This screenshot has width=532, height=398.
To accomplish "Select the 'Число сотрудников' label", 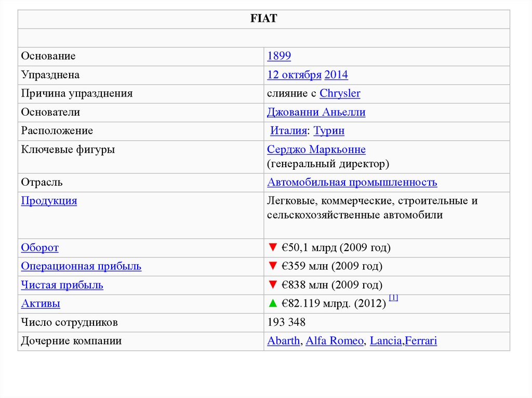I will 70,322.
